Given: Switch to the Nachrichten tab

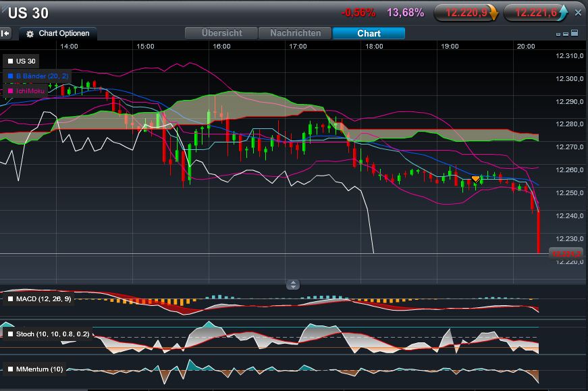Looking at the screenshot, I should (296, 33).
